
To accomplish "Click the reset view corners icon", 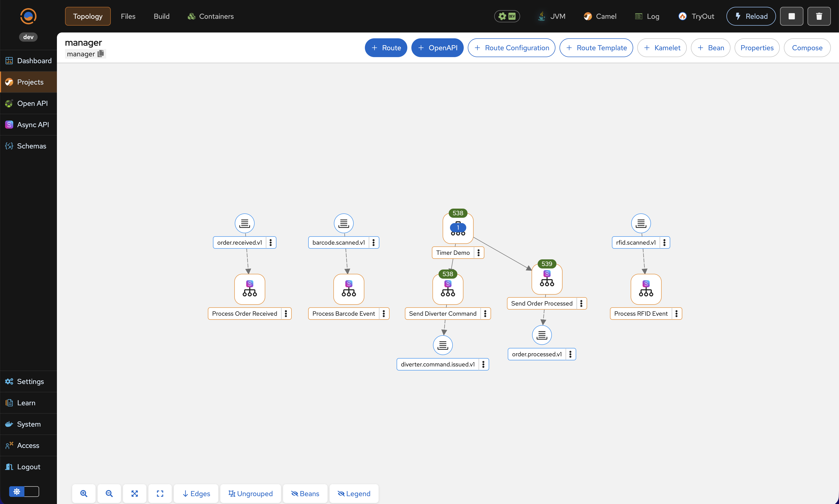I will (160, 494).
